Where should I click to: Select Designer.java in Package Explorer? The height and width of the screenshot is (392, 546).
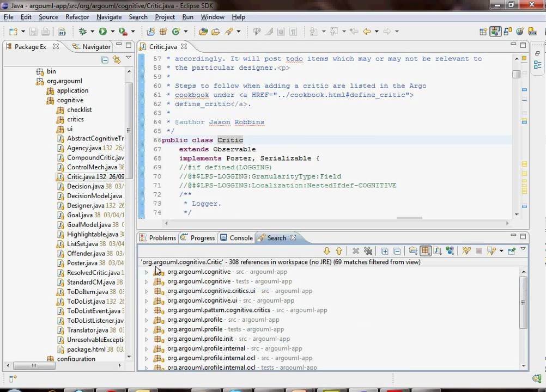[90, 206]
